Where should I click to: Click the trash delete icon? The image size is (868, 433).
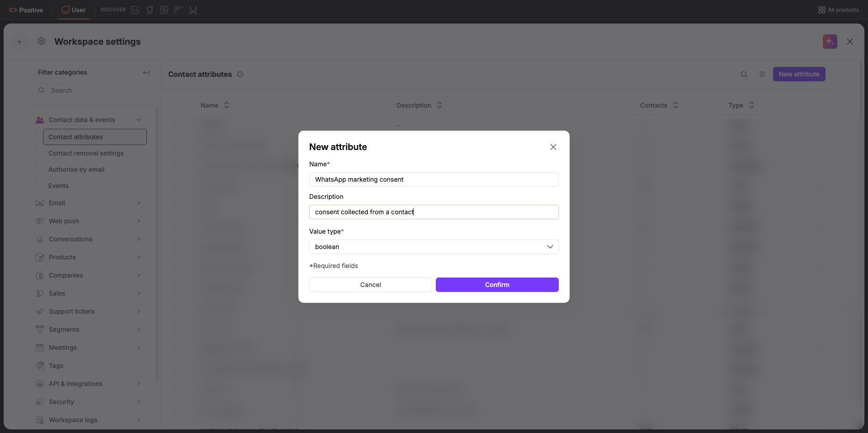point(762,74)
